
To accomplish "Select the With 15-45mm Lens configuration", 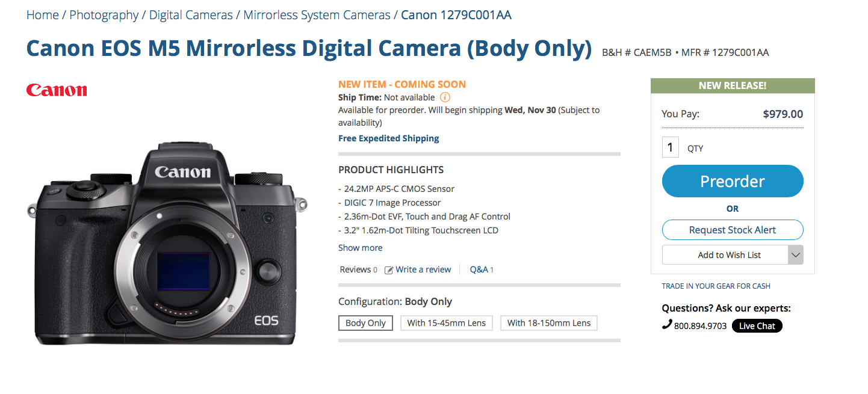I will [447, 323].
